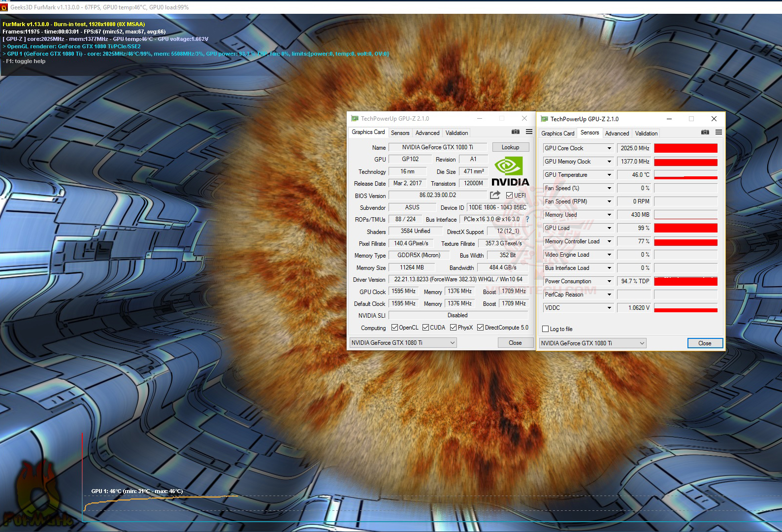Expand the Memory Controller Load dropdown
This screenshot has width=782, height=532.
click(609, 241)
